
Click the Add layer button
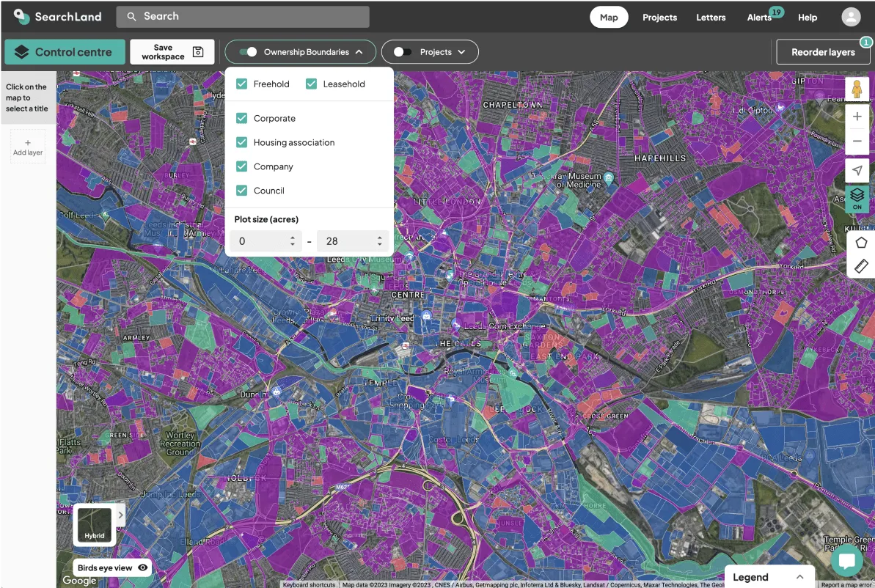(x=27, y=147)
